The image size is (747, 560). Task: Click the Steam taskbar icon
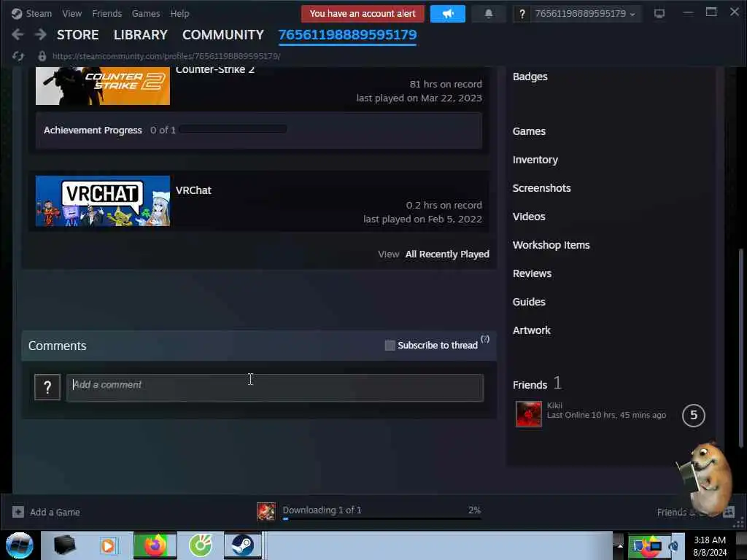(243, 545)
